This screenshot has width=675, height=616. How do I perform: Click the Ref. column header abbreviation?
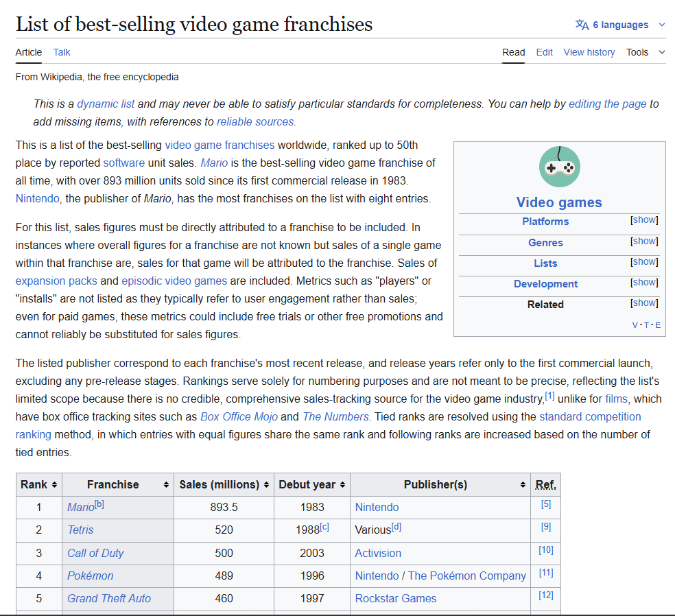tap(545, 485)
